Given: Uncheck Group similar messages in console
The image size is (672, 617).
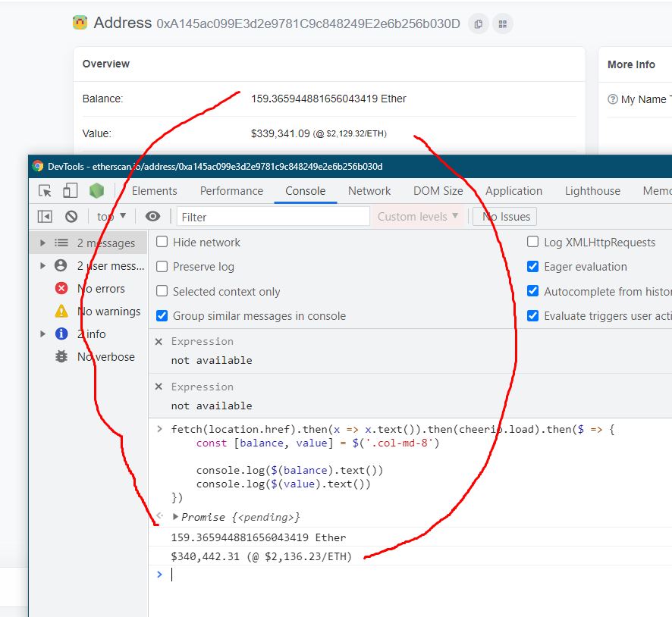Looking at the screenshot, I should [162, 315].
